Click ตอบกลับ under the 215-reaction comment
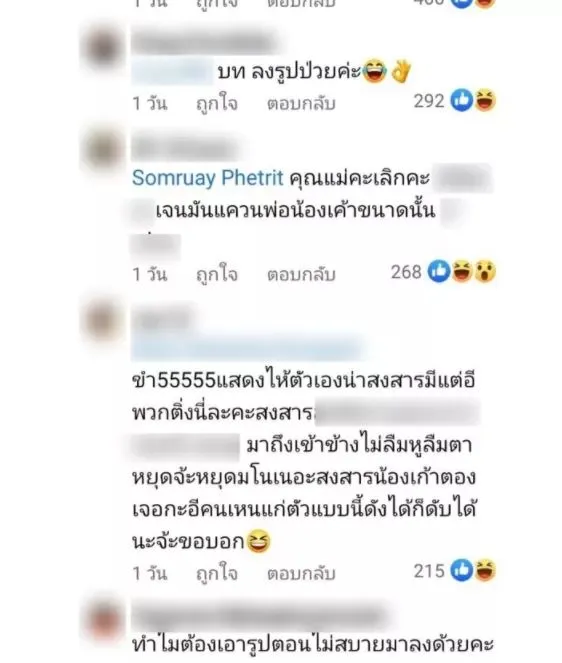This screenshot has height=663, width=562. tap(301, 574)
